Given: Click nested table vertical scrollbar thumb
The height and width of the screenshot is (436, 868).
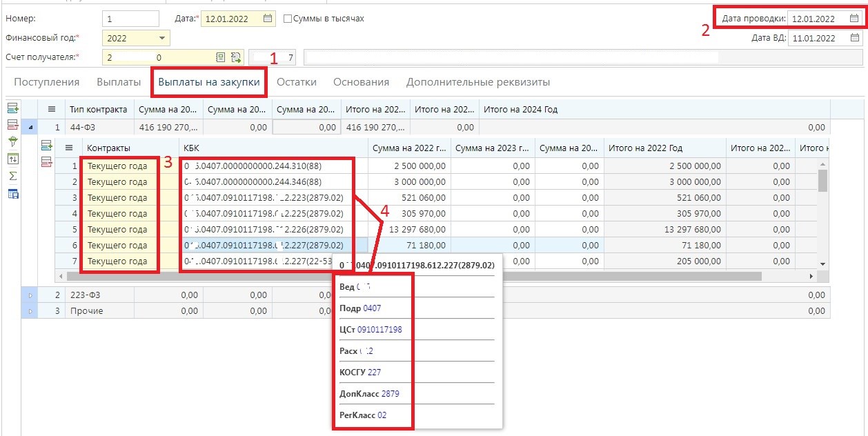Looking at the screenshot, I should click(x=822, y=180).
